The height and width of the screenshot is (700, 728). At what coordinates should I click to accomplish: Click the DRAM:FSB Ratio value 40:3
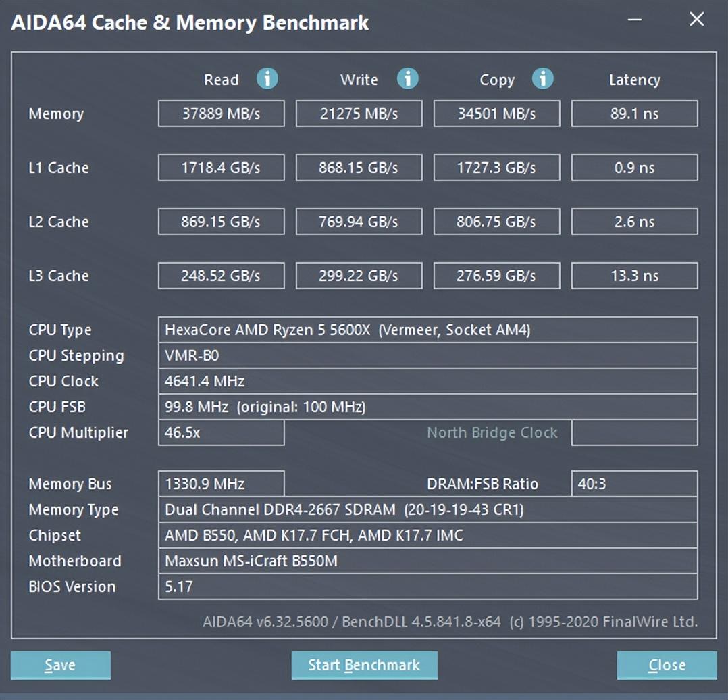tap(634, 483)
